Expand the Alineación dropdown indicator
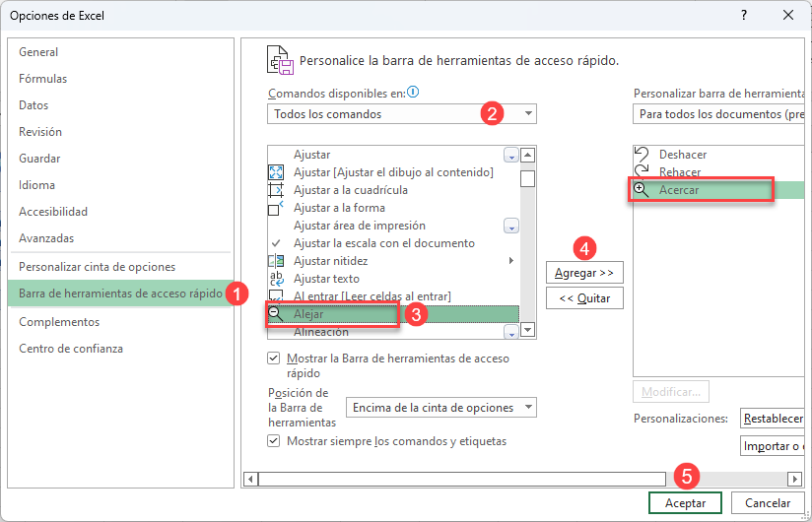Image resolution: width=812 pixels, height=522 pixels. click(x=511, y=332)
